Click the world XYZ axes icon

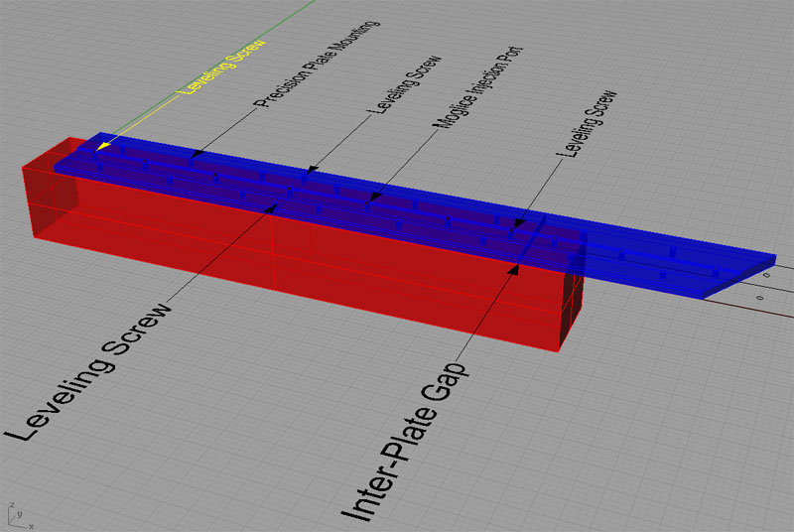coord(19,517)
